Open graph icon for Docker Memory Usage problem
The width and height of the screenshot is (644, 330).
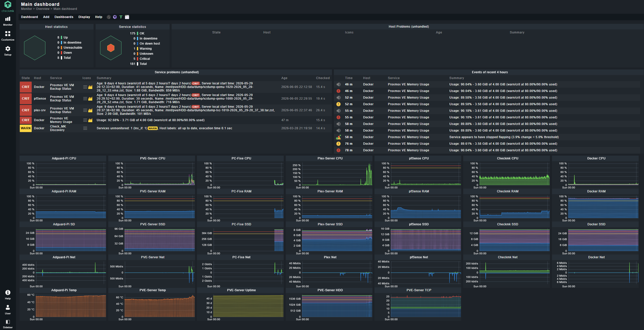coord(90,120)
